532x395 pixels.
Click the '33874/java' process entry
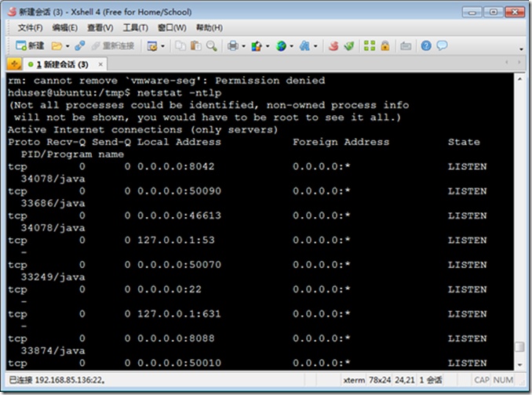coord(53,350)
